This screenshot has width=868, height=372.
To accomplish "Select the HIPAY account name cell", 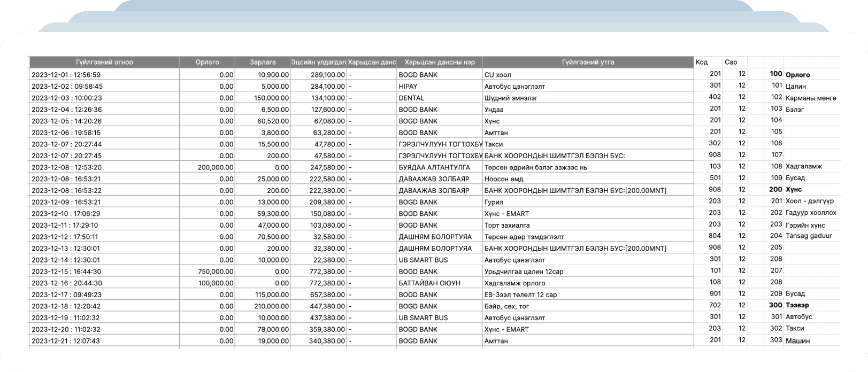I will 408,86.
